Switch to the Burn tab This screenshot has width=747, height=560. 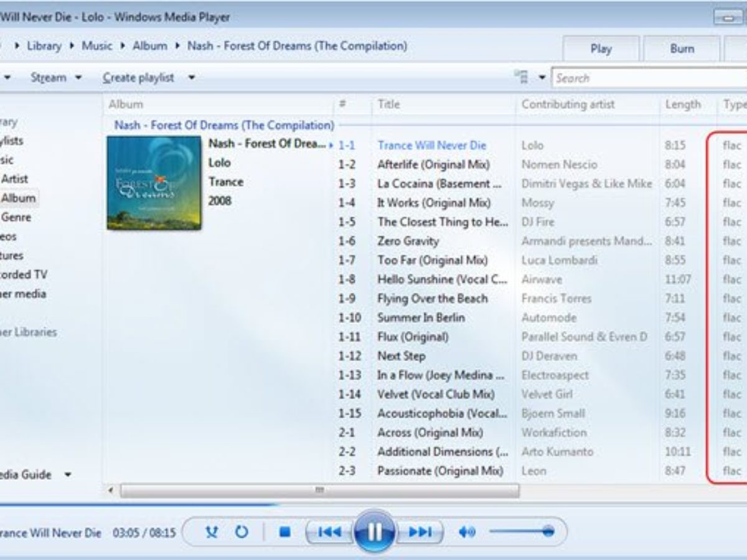pos(682,49)
